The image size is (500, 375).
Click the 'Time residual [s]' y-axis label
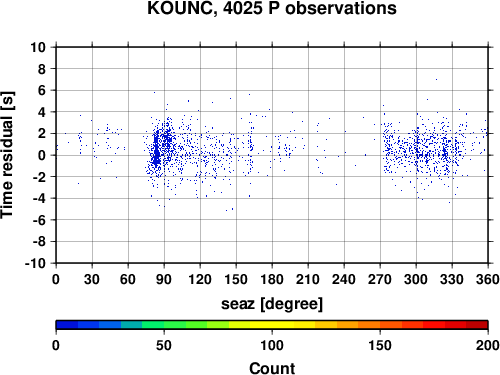point(7,155)
